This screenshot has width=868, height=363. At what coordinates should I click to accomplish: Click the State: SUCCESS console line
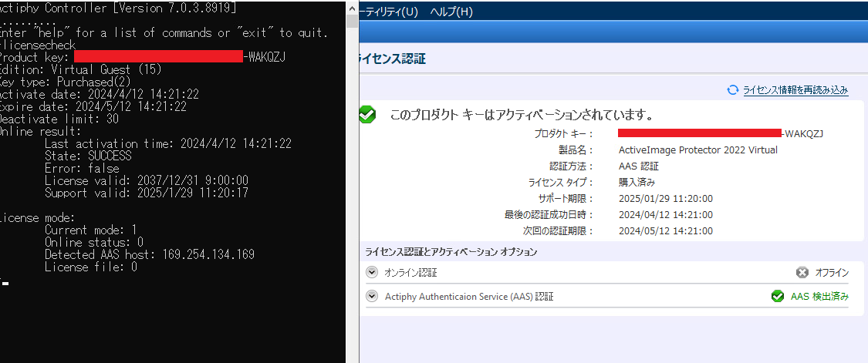(88, 156)
